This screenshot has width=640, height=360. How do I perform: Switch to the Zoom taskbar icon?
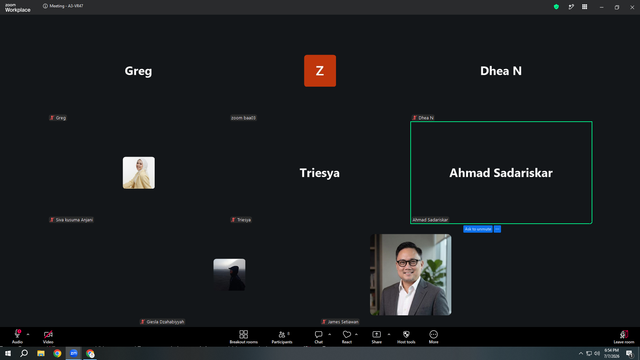point(73,353)
